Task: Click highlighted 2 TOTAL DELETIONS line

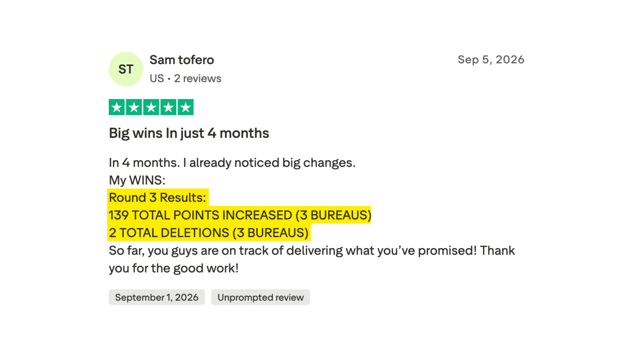Action: 209,233
